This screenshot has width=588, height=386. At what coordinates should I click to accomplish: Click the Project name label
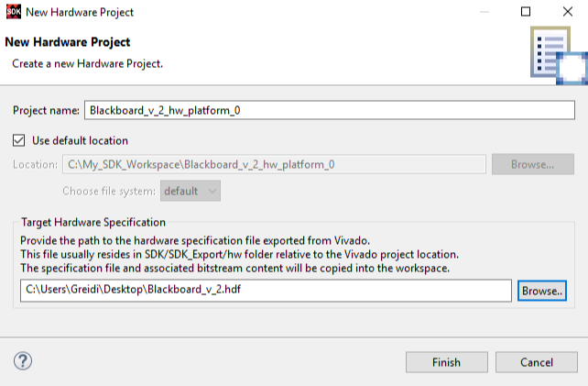click(46, 110)
